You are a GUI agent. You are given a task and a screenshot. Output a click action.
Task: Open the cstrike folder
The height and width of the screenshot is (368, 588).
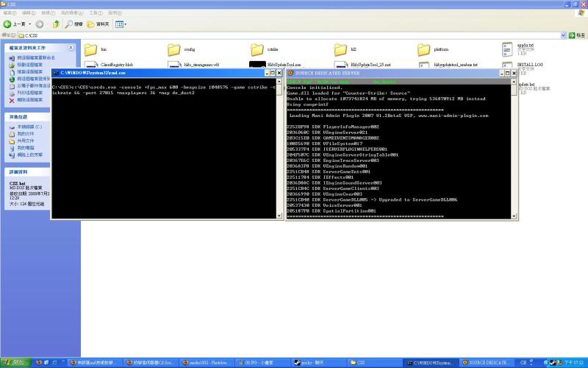257,50
